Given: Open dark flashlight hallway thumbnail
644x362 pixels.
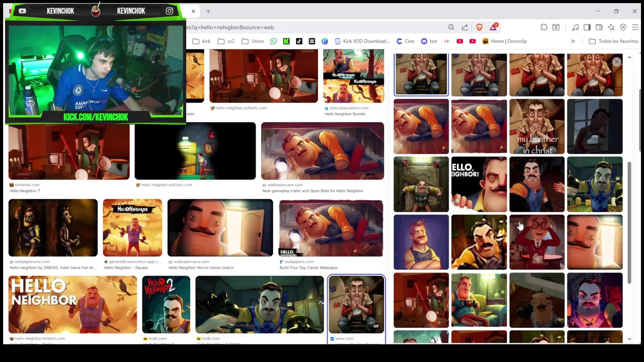Looking at the screenshot, I should 195,151.
